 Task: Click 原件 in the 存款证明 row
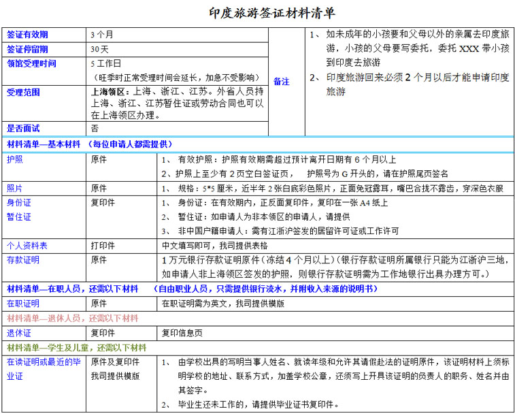click(99, 260)
